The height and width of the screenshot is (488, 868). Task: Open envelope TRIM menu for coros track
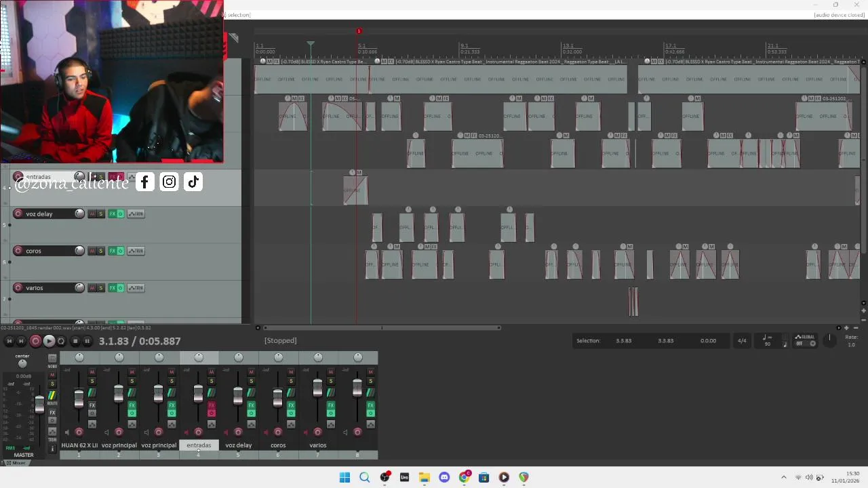136,251
